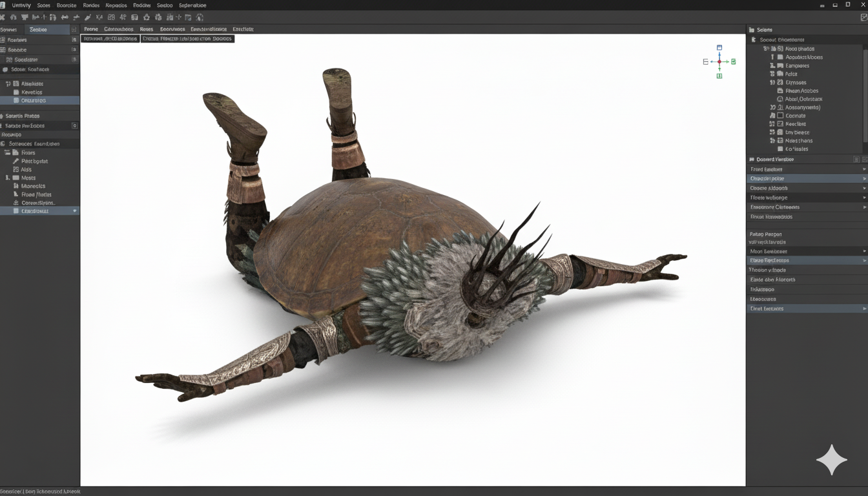The image size is (868, 496).
Task: Click the green right handle of the orientation gizmo
Action: coord(734,61)
